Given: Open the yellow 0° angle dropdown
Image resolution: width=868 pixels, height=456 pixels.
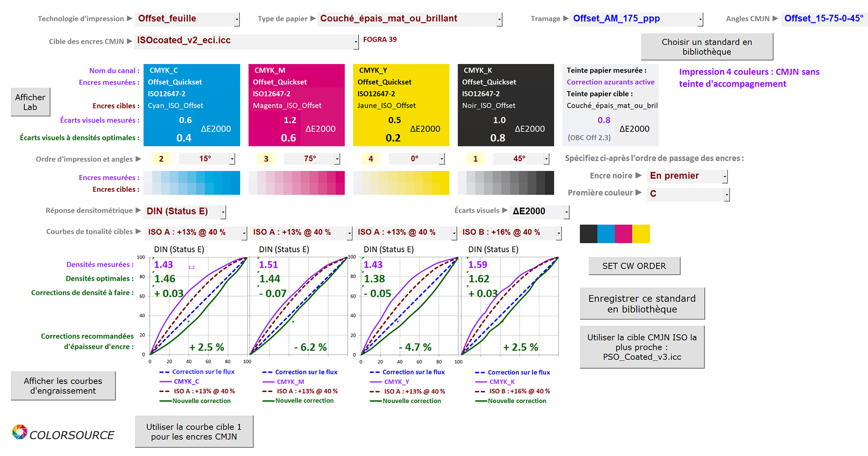Looking at the screenshot, I should point(442,159).
